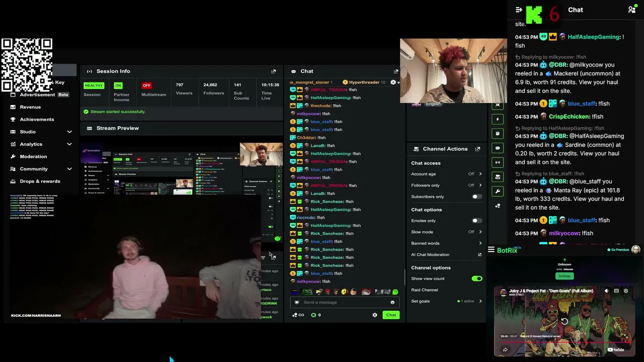Screen dimensions: 644x362
Task: Go to Achievements in sidebar
Action: tap(37, 120)
